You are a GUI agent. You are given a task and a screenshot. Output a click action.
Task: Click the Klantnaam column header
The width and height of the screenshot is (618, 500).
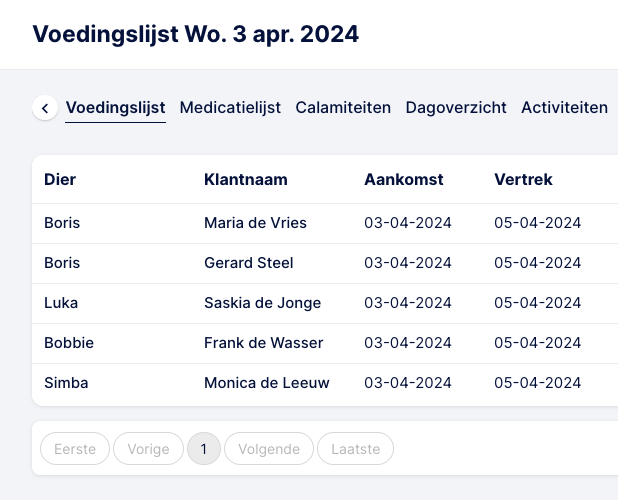(x=246, y=180)
